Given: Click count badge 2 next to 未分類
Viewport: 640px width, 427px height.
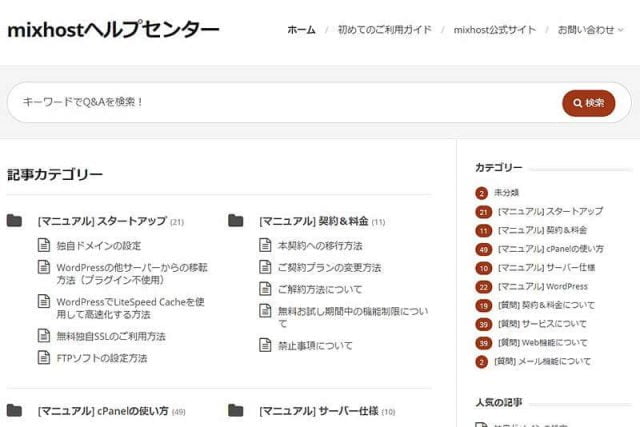Looking at the screenshot, I should [x=482, y=193].
